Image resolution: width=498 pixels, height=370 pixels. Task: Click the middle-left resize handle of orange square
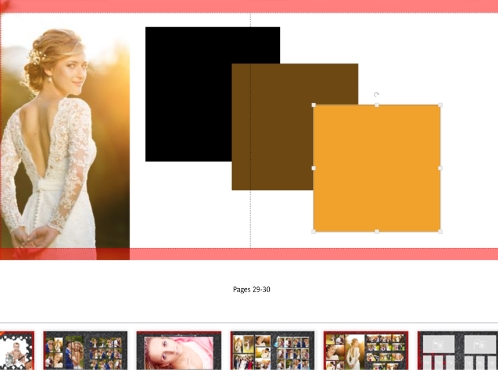pos(314,168)
